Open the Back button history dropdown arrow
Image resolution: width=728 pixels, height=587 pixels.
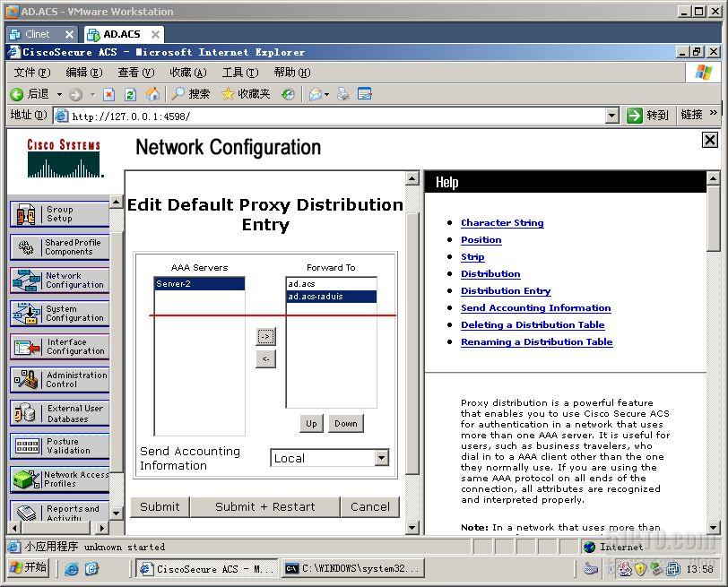[59, 95]
